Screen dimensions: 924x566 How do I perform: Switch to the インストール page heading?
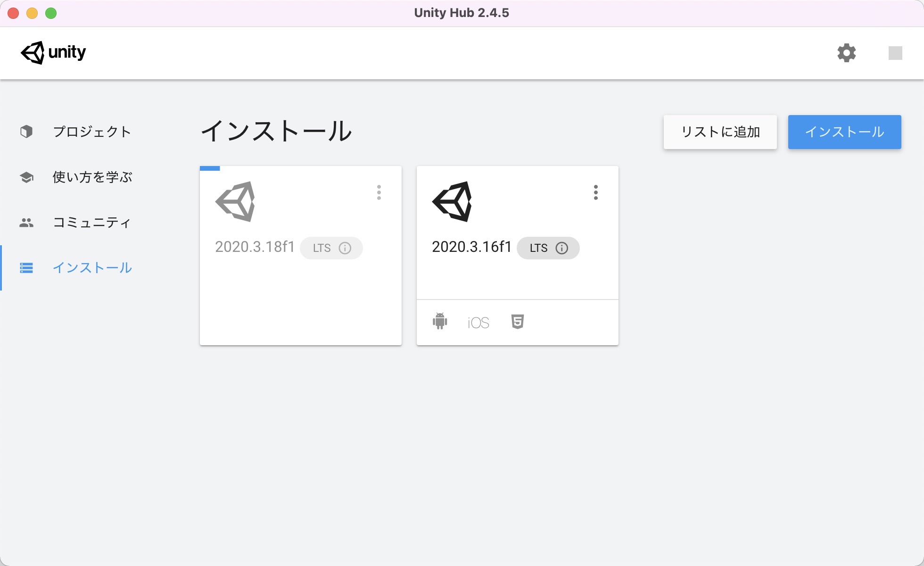pyautogui.click(x=277, y=132)
